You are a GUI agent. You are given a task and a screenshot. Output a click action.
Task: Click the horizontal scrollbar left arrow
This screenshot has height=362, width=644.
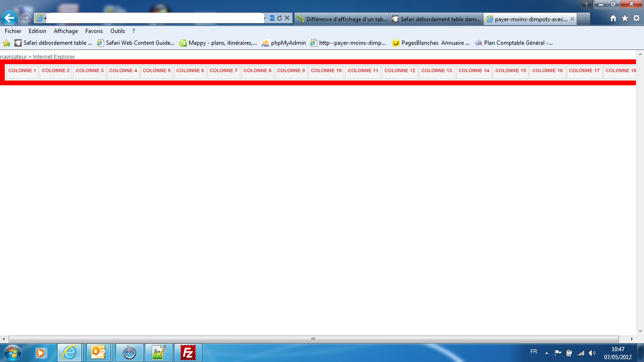[4, 339]
